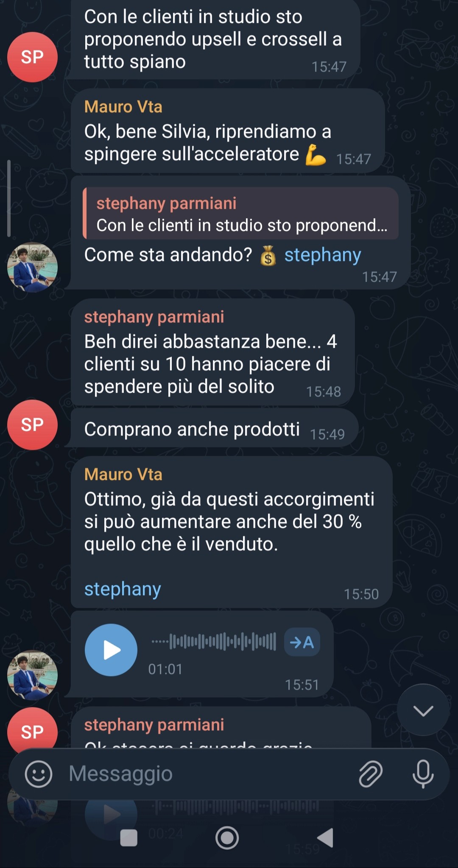
Task: Open SP avatar beside Comprano anche prodotti
Action: [x=32, y=424]
